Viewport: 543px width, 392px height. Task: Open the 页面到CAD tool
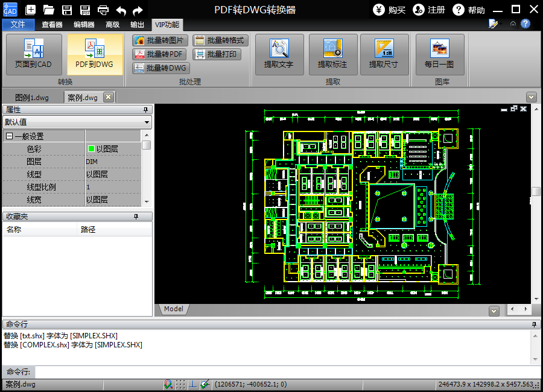tap(34, 54)
